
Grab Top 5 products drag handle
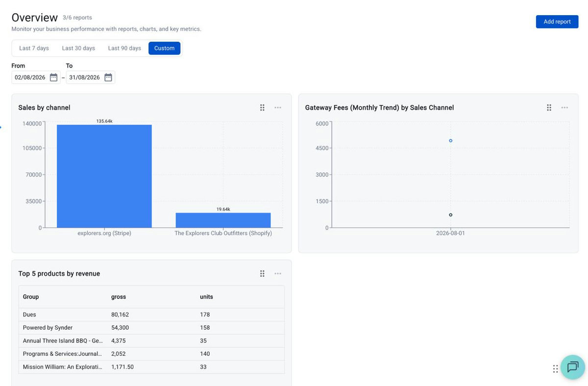(262, 274)
